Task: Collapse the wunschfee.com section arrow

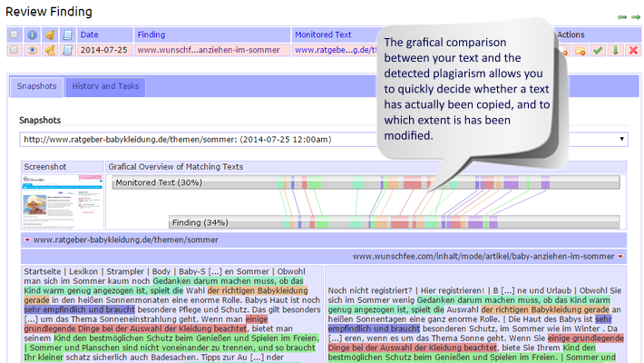Action: click(620, 257)
